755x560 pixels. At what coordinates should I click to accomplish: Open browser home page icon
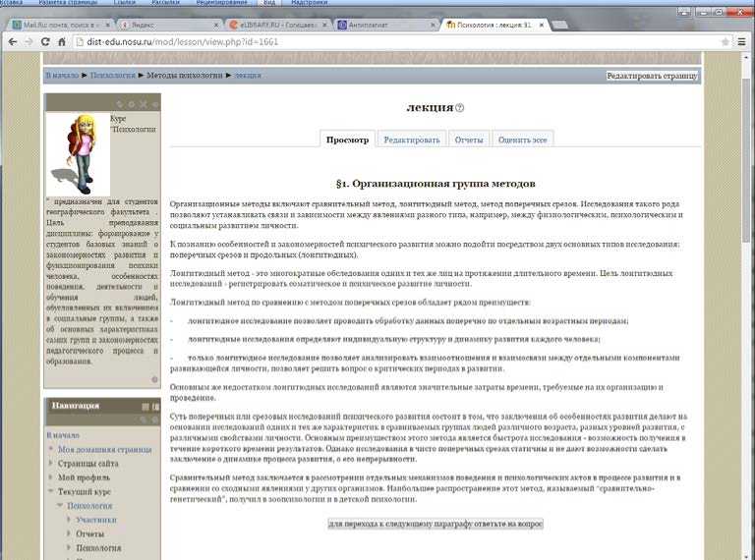pos(62,42)
